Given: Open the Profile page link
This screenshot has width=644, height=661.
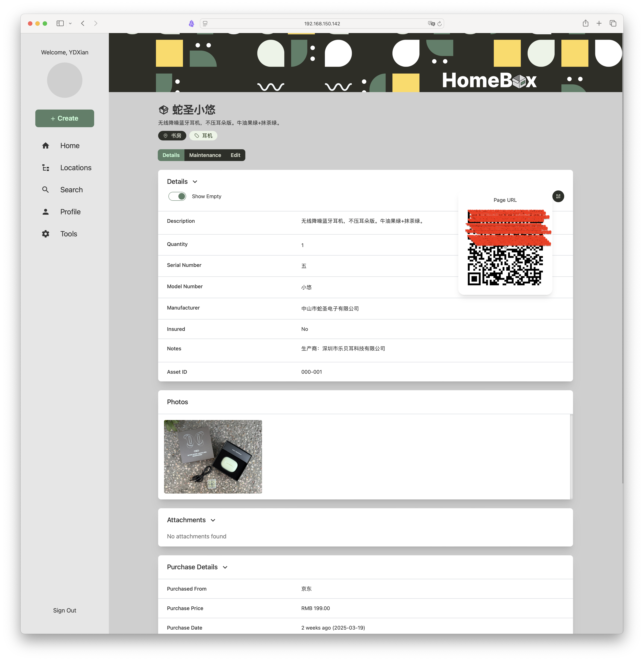Looking at the screenshot, I should [70, 212].
